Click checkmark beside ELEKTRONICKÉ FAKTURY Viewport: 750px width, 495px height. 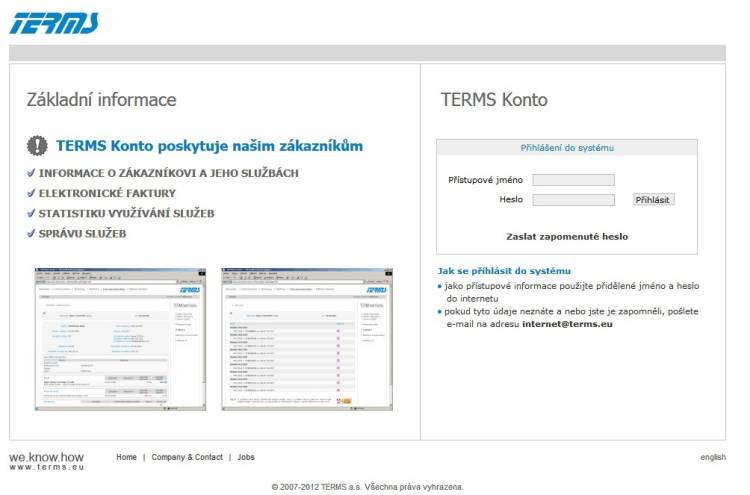pos(31,193)
